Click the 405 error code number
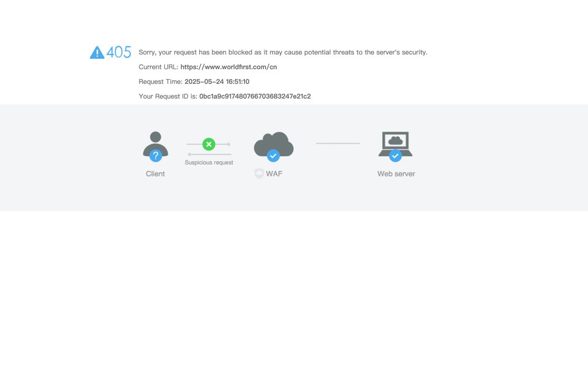Image resolution: width=588 pixels, height=384 pixels. tap(119, 52)
